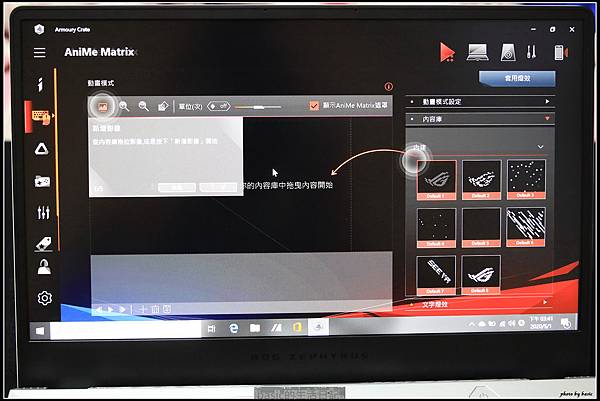Click the Windows taskbar search box

pyautogui.click(x=126, y=329)
